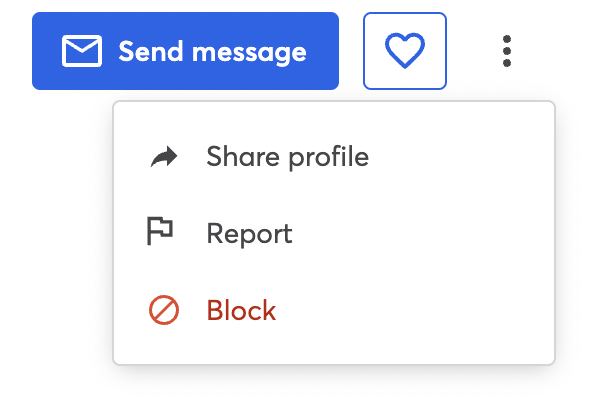Screen dimensions: 596x414
Task: Block this user via the ban icon
Action: click(x=164, y=310)
